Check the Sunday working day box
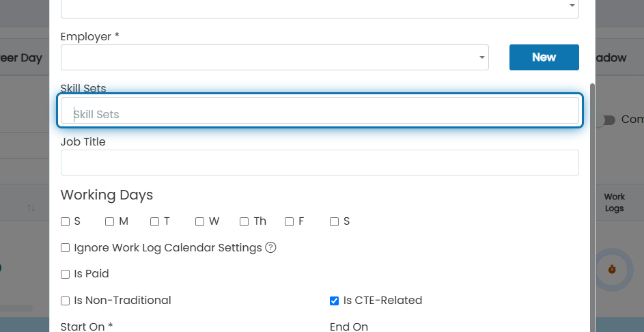The width and height of the screenshot is (644, 332). pos(65,222)
